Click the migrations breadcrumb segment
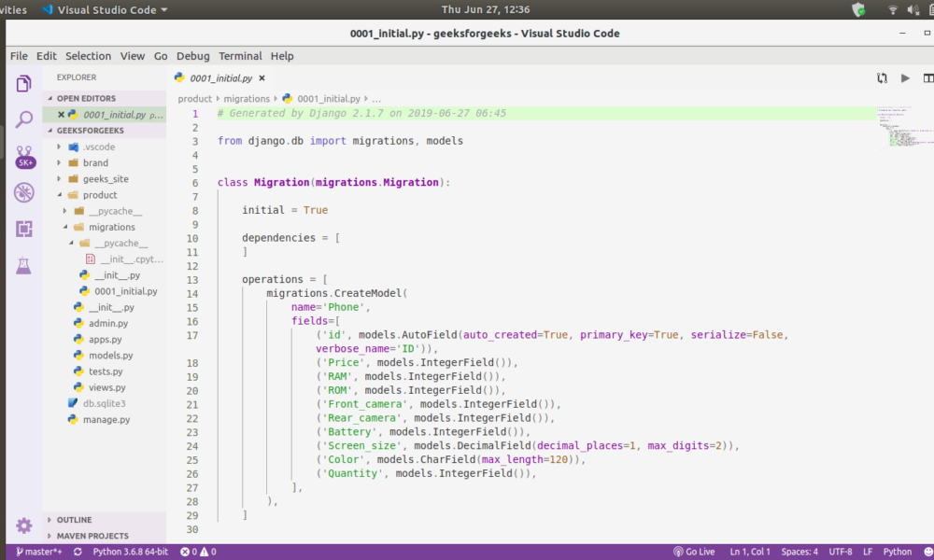 click(247, 99)
